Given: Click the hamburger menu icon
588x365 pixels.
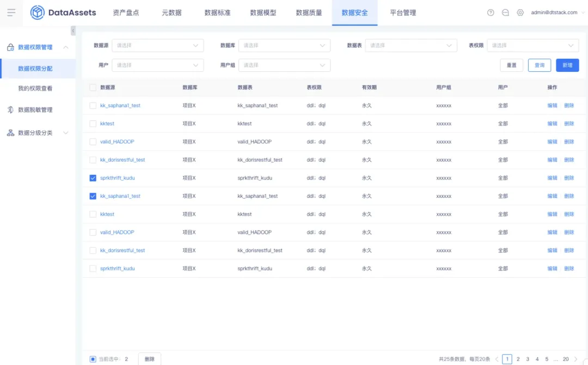Looking at the screenshot, I should [11, 13].
